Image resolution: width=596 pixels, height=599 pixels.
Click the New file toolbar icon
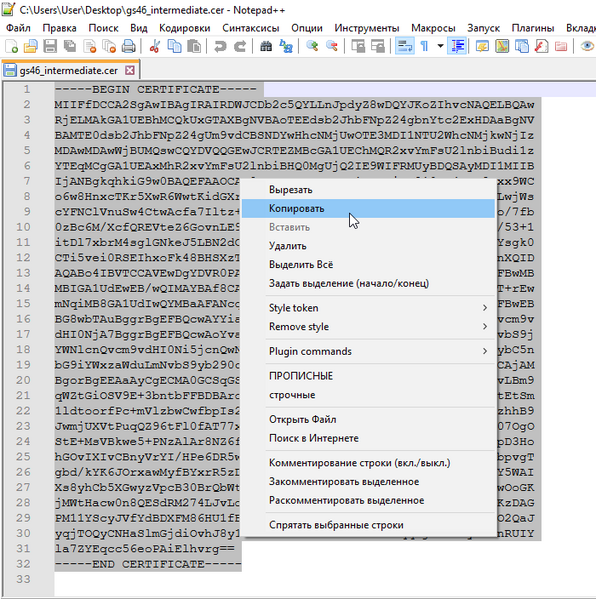(11, 47)
